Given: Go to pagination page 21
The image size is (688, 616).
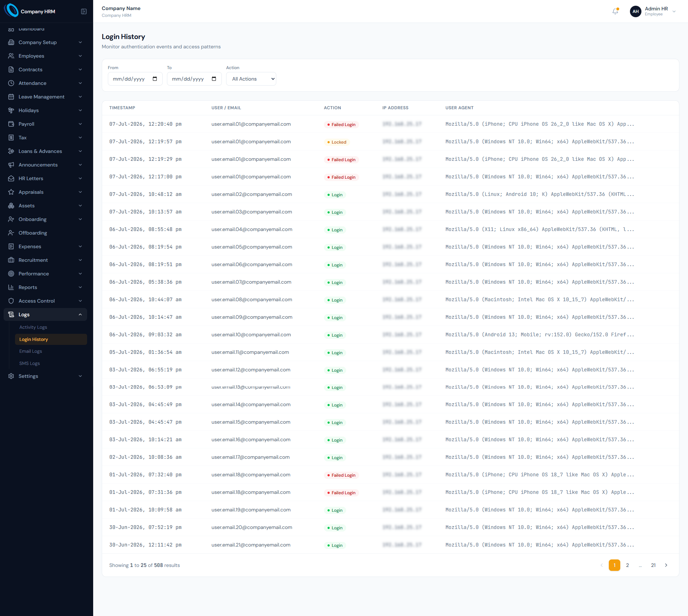Looking at the screenshot, I should (653, 565).
